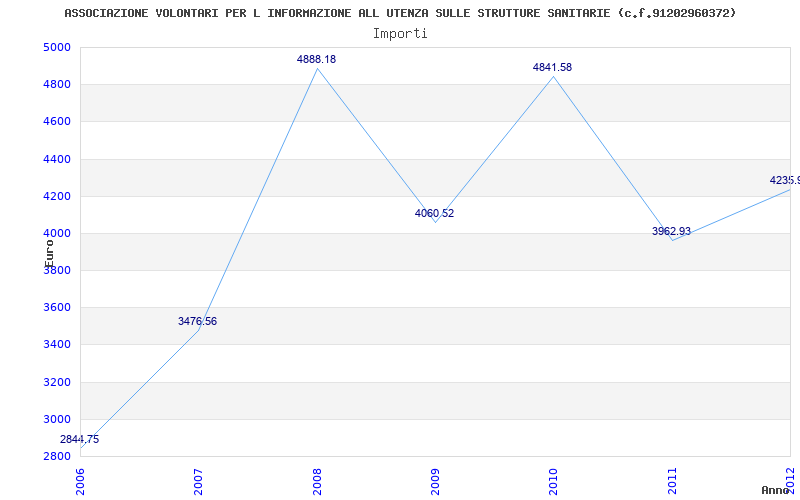Screen dimensions: 800x500
Task: Click y-axis tick 2800
Action: tap(56, 457)
